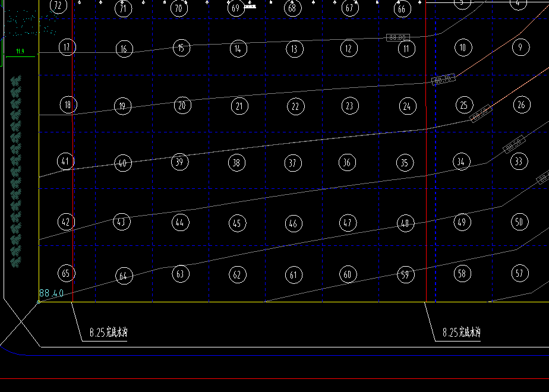Screen dimensions: 549x392
Task: Pick the circled number 14
Action: [238, 49]
